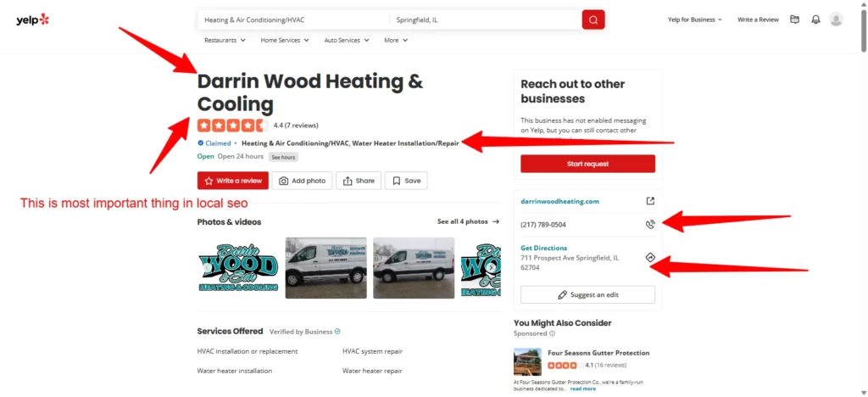
Task: Open the notifications bell
Action: pos(815,20)
